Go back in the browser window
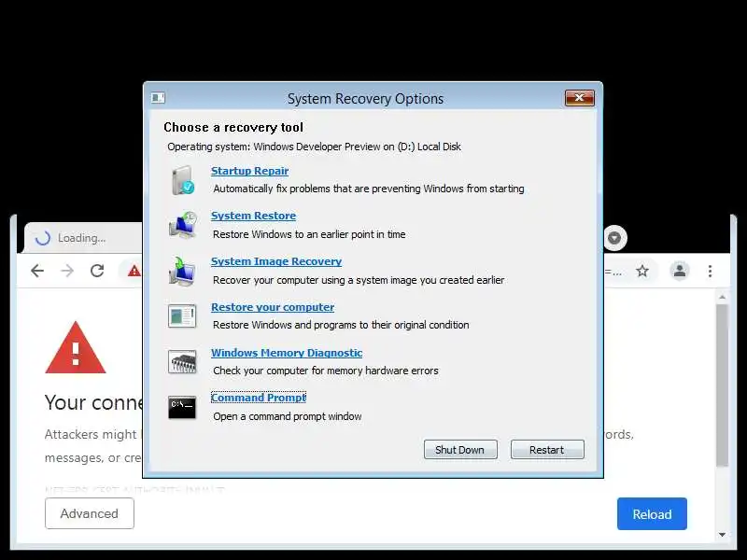Image resolution: width=747 pixels, height=560 pixels. [x=37, y=271]
